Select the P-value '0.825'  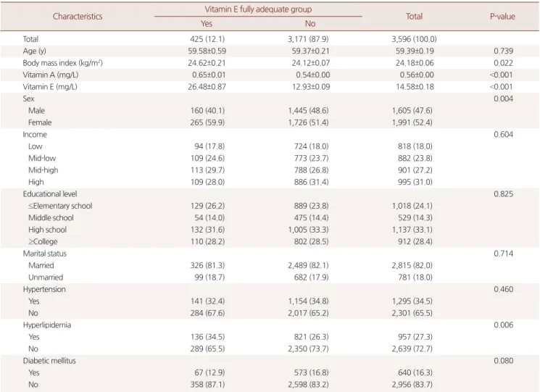[x=504, y=194]
